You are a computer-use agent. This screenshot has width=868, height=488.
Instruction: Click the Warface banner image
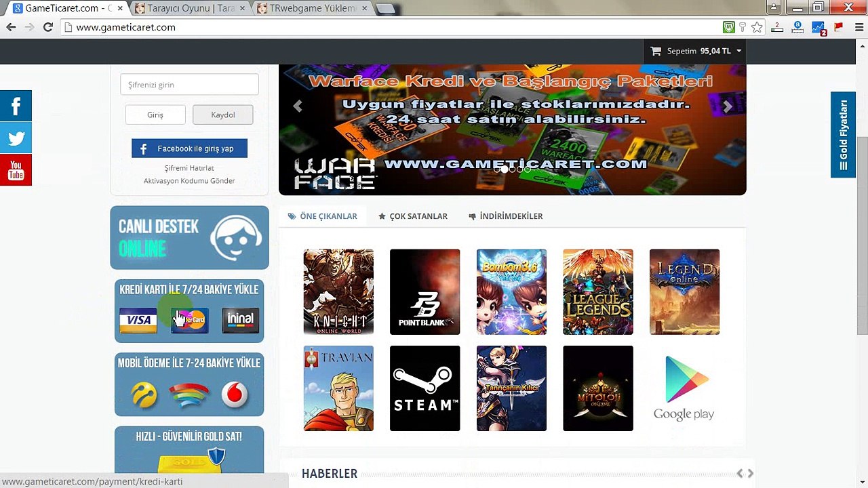tap(512, 129)
